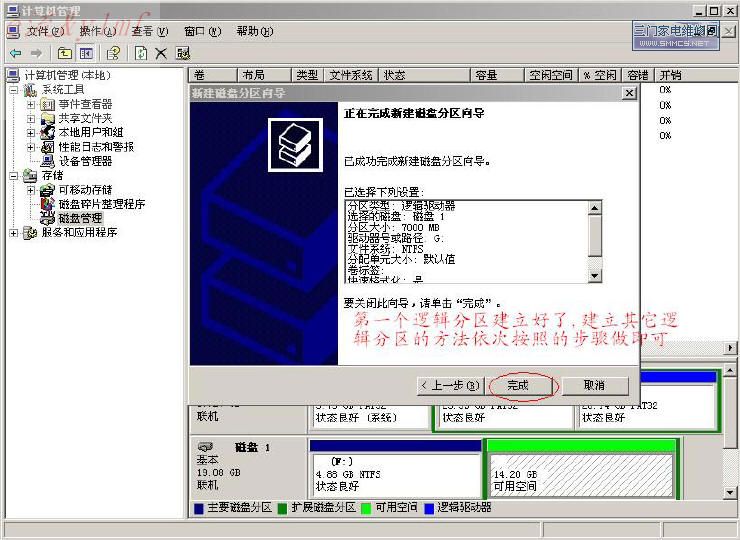Viewport: 740px width, 540px height.
Task: Click the Properties/settings toolbar icon
Action: (183, 53)
